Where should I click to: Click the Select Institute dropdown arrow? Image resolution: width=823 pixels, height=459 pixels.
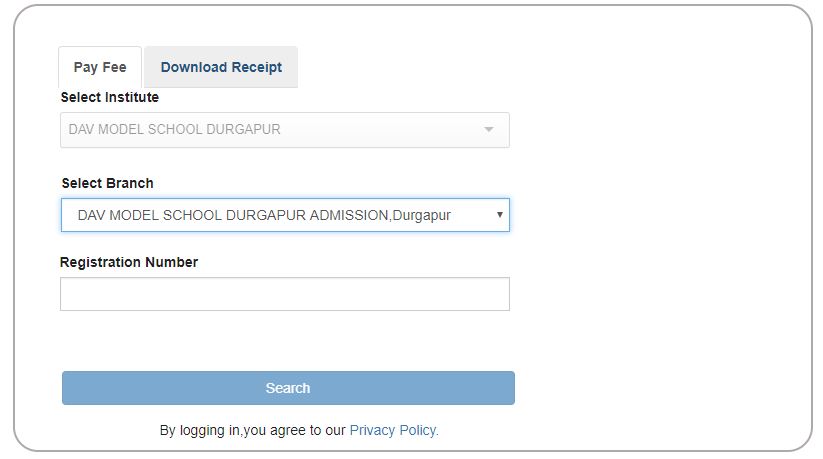tap(489, 130)
